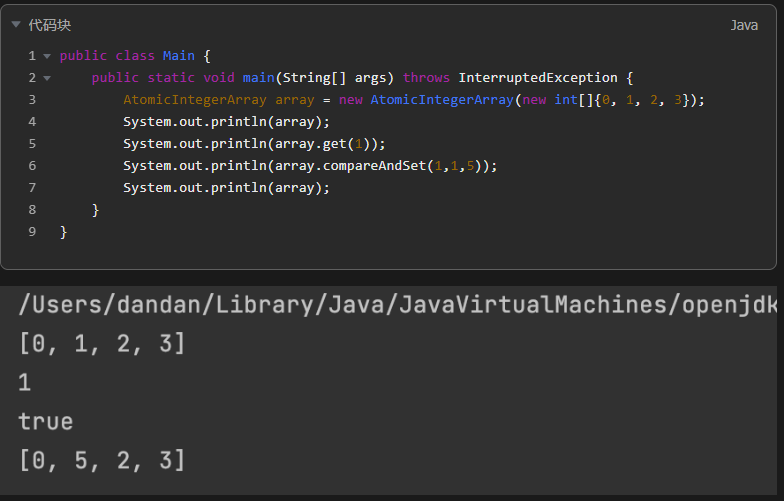Screen dimensions: 784x501
Task: Click the class name Main
Action: tap(178, 56)
